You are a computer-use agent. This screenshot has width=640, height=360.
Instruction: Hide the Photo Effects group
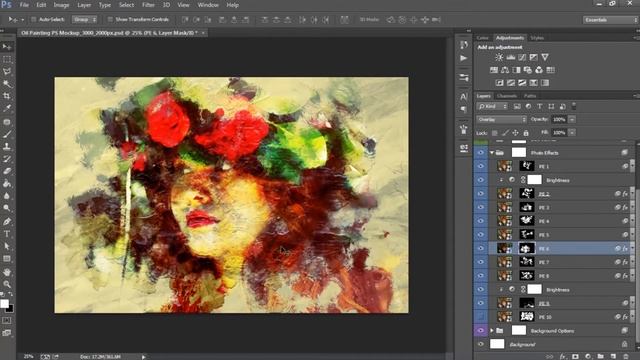point(481,153)
